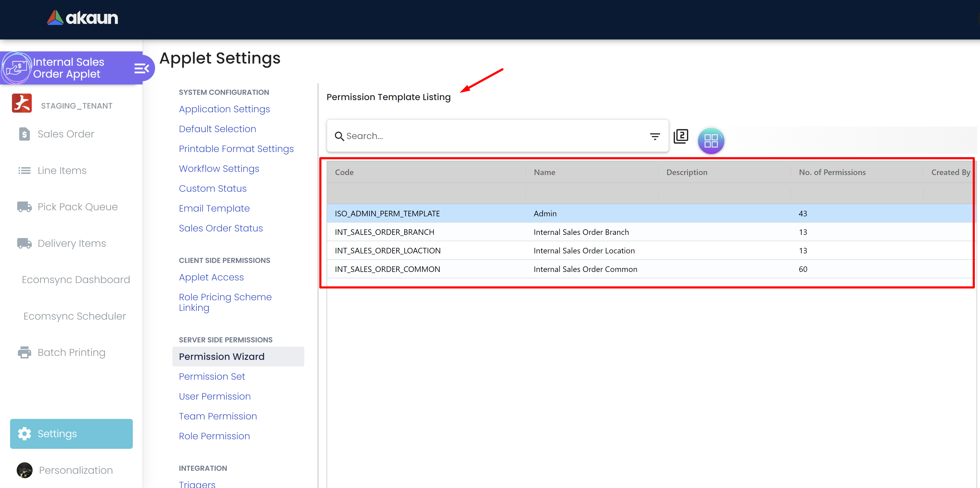Open the Settings gear menu item
The width and height of the screenshot is (980, 488).
click(71, 434)
